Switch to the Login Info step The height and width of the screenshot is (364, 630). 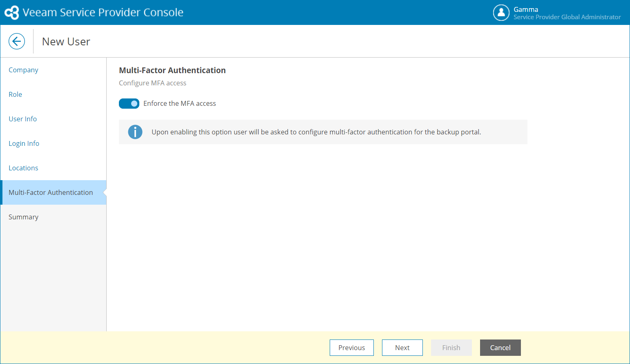point(24,143)
